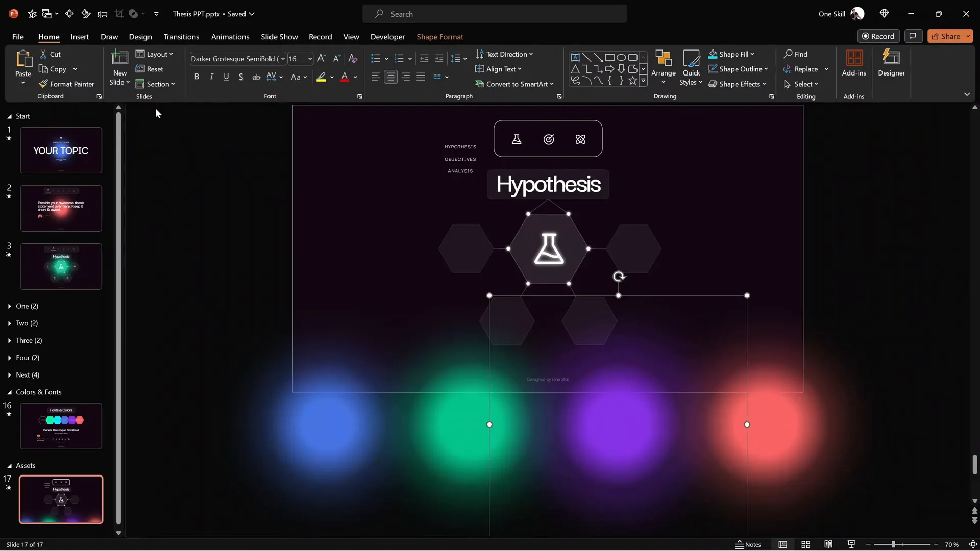Decrease list indent level
The width and height of the screenshot is (980, 551).
[424, 59]
